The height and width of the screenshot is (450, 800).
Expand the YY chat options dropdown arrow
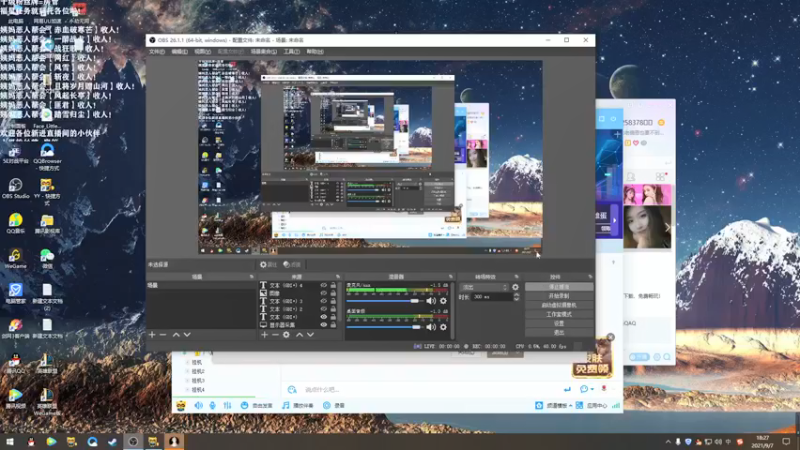pyautogui.click(x=592, y=389)
